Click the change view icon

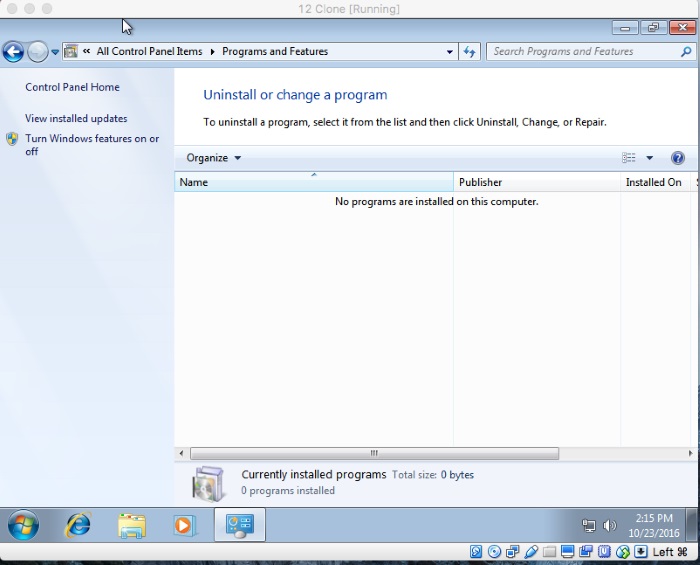(628, 158)
